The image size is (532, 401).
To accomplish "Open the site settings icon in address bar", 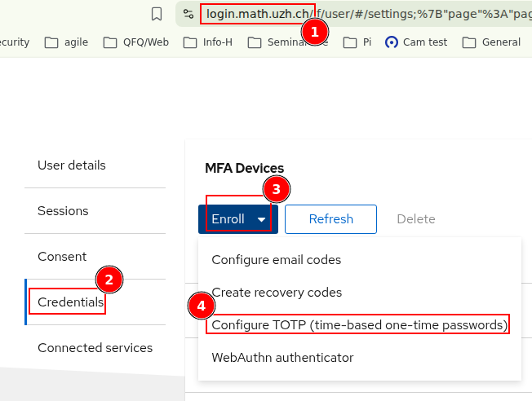I will (188, 14).
